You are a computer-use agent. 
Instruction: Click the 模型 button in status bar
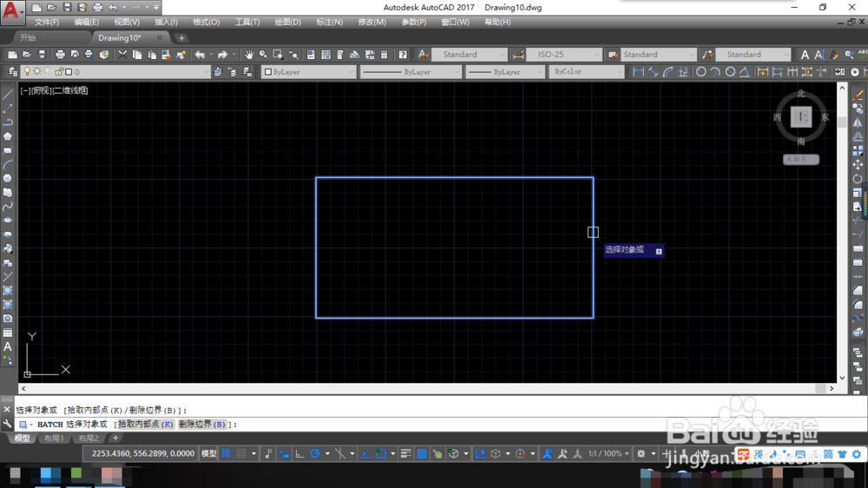pos(208,453)
